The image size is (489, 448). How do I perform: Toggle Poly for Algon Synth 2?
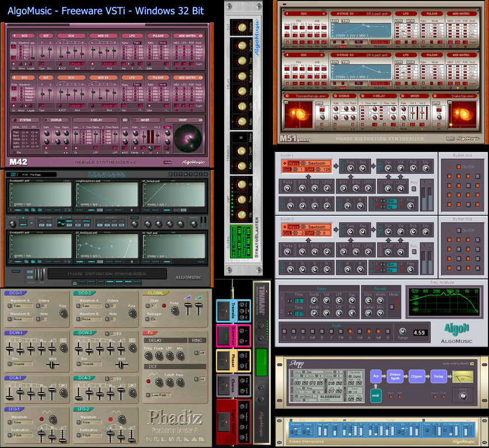tap(414, 252)
